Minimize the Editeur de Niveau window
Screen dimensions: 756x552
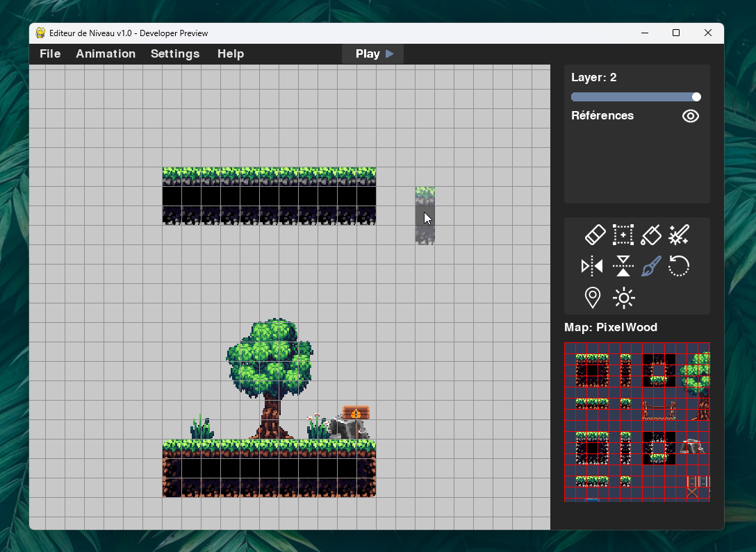645,33
